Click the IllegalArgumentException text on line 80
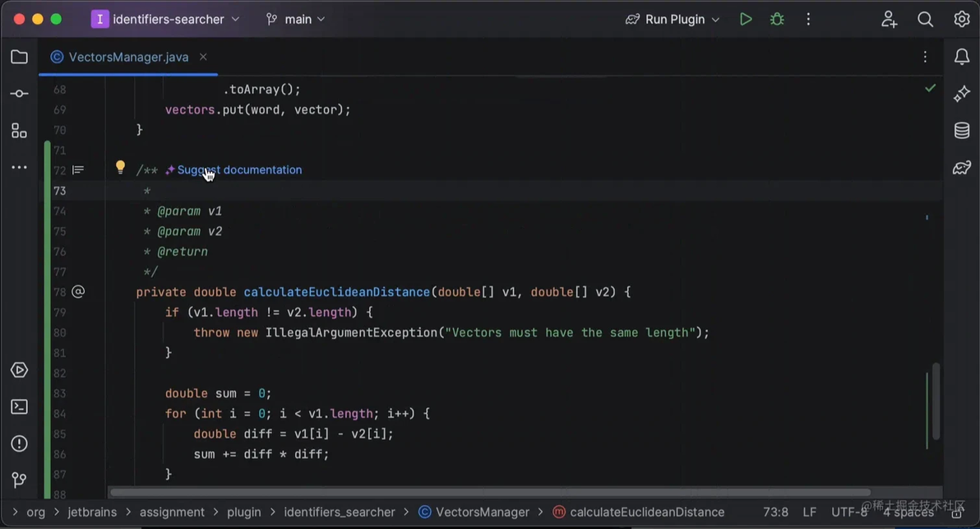This screenshot has height=529, width=980. [x=351, y=332]
